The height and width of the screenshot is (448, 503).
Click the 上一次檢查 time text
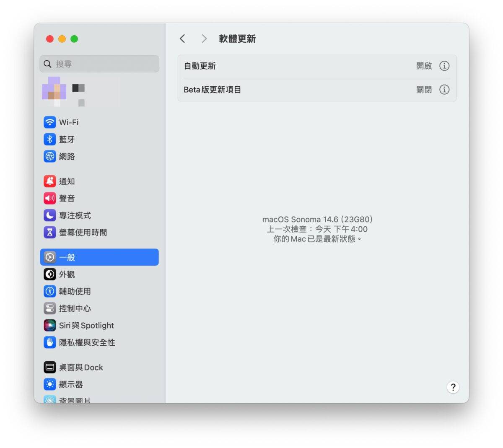317,229
